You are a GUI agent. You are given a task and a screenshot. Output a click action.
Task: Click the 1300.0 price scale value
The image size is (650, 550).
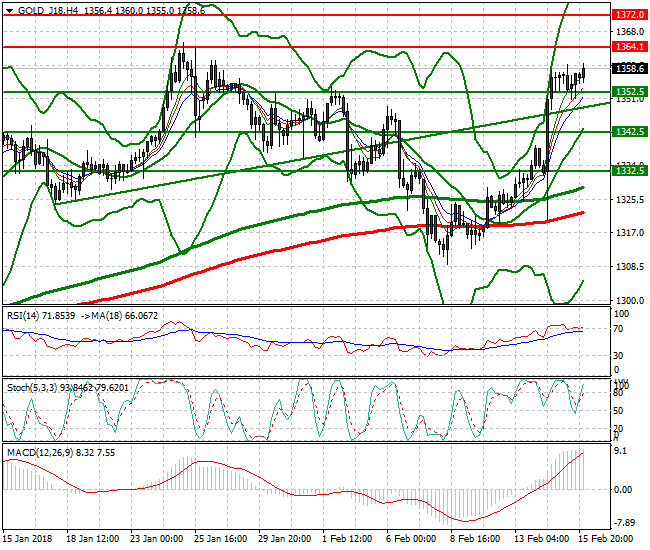pyautogui.click(x=630, y=300)
